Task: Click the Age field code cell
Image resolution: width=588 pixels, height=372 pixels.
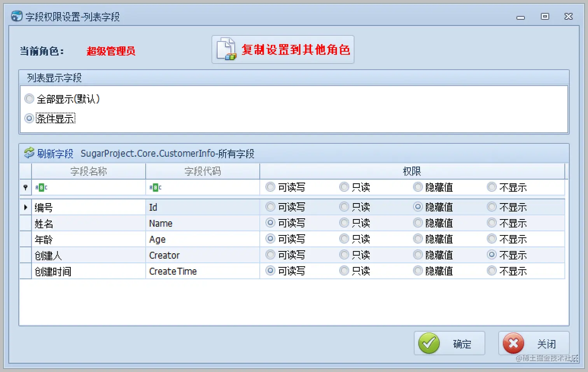Action: pos(203,239)
